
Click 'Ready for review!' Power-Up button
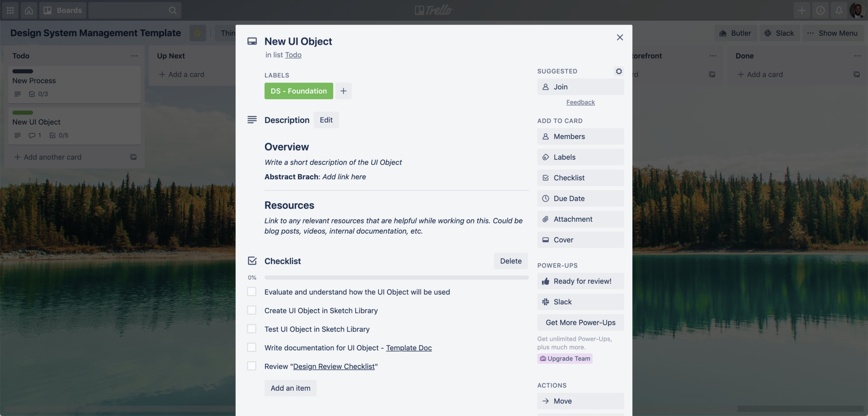click(580, 281)
